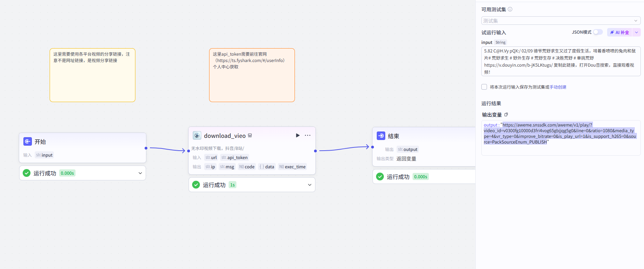Expand download_vieo 运行成功 result chevron

pyautogui.click(x=309, y=185)
